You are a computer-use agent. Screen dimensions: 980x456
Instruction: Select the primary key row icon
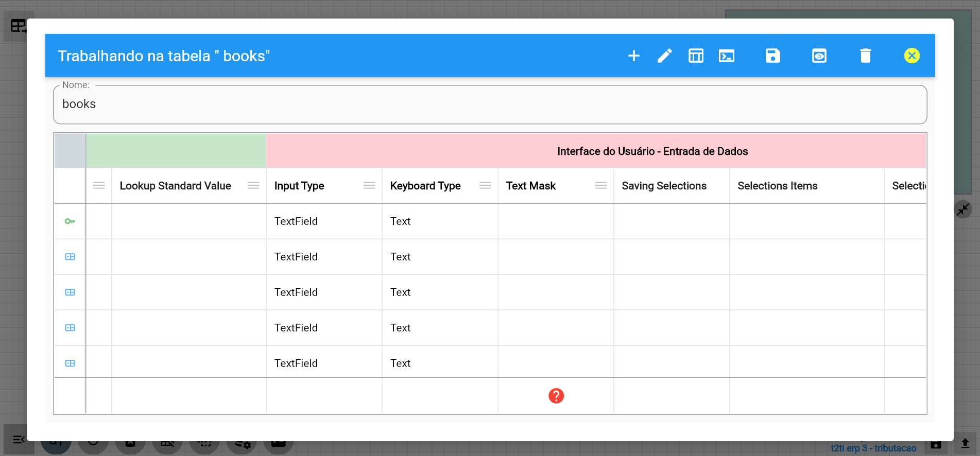point(70,221)
